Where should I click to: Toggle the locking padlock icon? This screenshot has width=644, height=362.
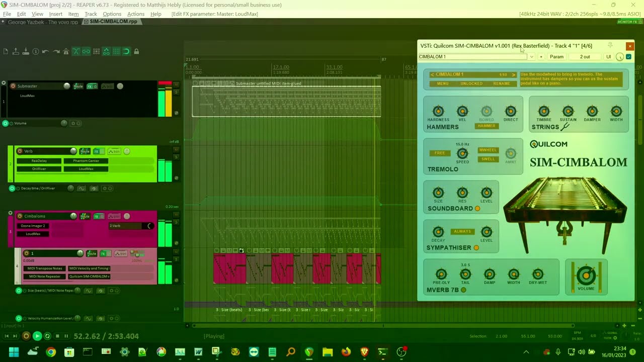[x=136, y=51]
